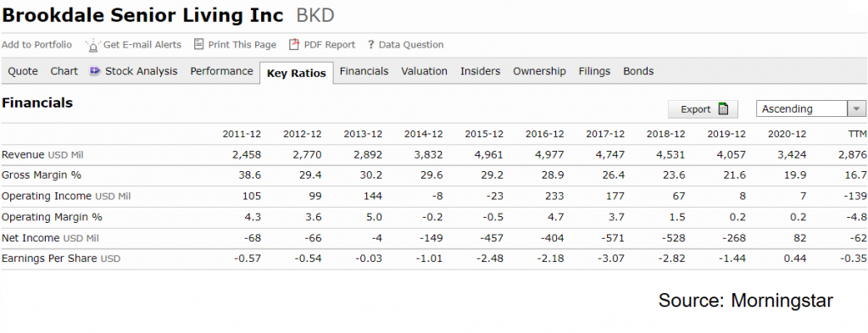This screenshot has width=868, height=333.
Task: Open the Performance tab
Action: [x=221, y=71]
